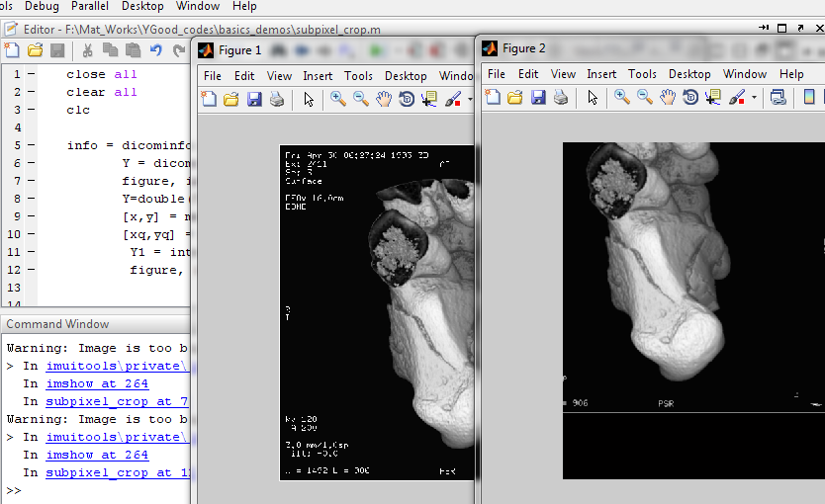This screenshot has width=825, height=504.
Task: Toggle breakpoint dash on editor line 12
Action: 31,270
